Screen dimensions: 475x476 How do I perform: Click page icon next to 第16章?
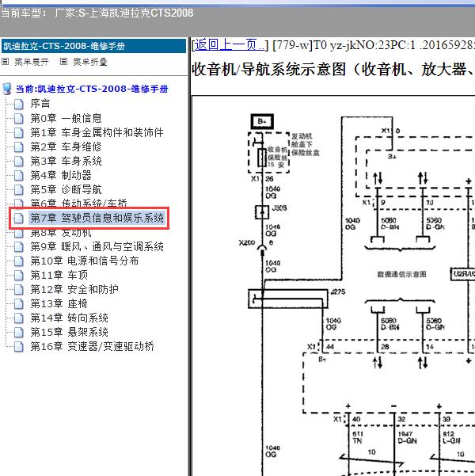(19, 346)
